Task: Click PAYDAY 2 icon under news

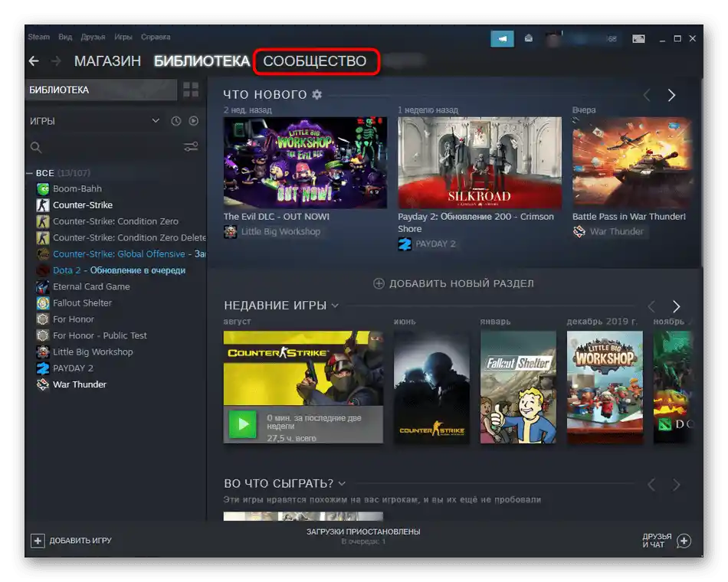Action: 405,244
